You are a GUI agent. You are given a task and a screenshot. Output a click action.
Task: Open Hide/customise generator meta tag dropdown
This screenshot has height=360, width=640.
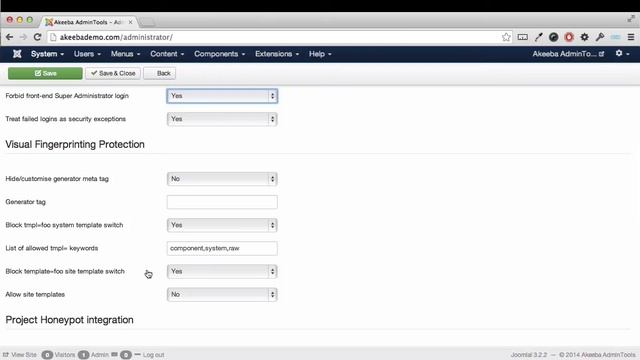(222, 179)
